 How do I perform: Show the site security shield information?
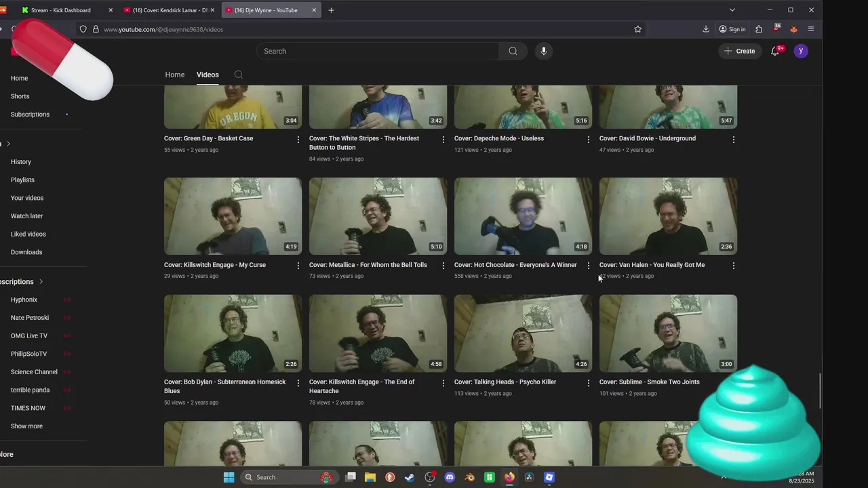pyautogui.click(x=83, y=29)
